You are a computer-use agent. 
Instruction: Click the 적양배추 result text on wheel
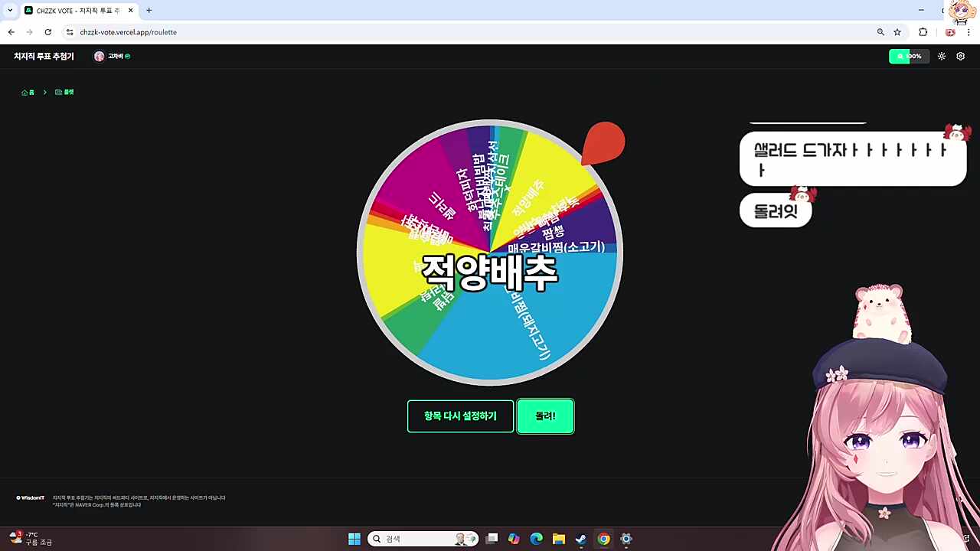(x=490, y=273)
